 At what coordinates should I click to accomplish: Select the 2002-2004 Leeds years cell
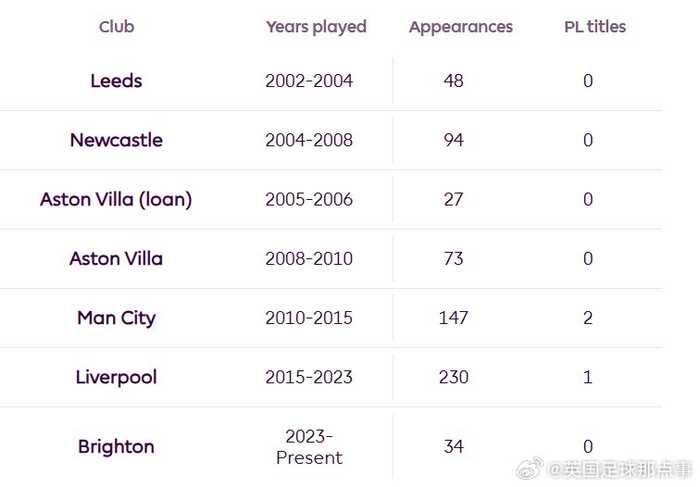click(309, 81)
